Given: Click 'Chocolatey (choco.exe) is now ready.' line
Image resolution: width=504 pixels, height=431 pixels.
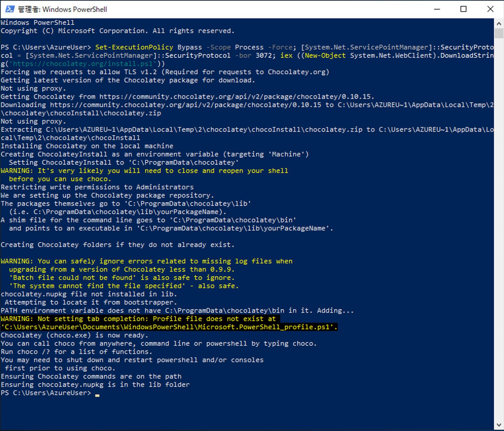Looking at the screenshot, I should coord(75,335).
